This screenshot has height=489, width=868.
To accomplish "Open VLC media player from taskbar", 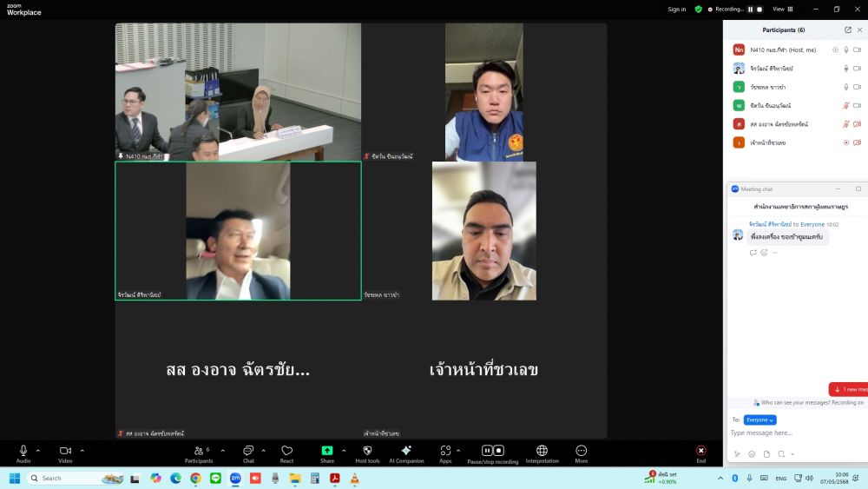I will click(355, 478).
